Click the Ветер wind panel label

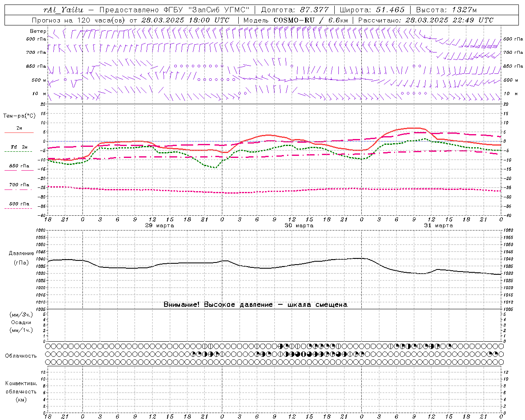pyautogui.click(x=38, y=31)
